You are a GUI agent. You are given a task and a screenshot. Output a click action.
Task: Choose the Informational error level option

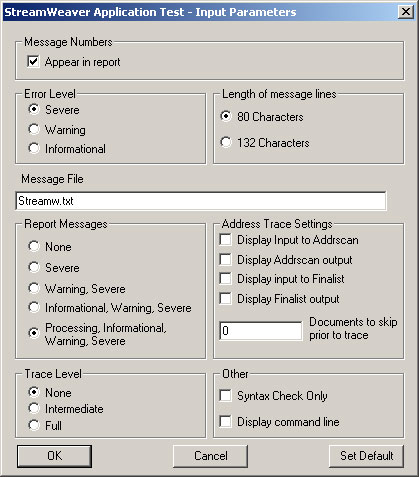[x=34, y=148]
